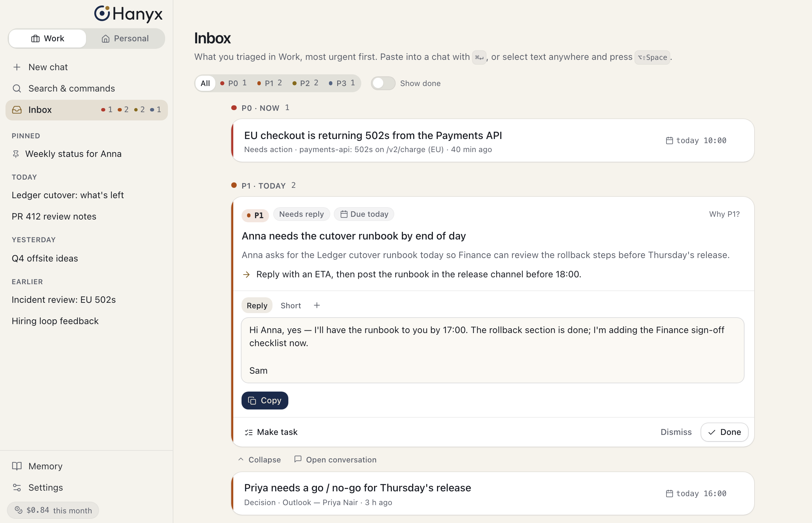The image size is (812, 523).
Task: Click the Needs reply chip
Action: pos(301,214)
